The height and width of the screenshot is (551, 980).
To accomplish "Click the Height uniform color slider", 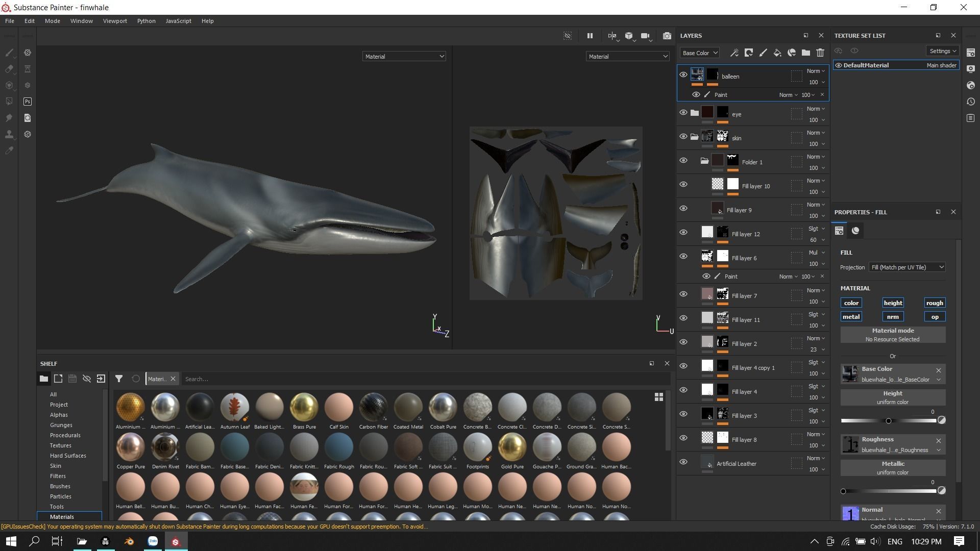I will pyautogui.click(x=888, y=421).
